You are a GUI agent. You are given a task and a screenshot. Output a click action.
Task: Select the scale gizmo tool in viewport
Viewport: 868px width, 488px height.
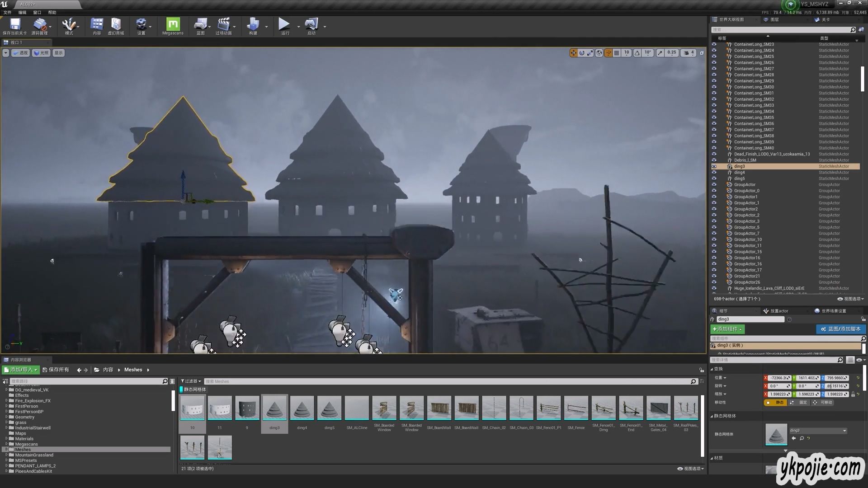(x=590, y=53)
